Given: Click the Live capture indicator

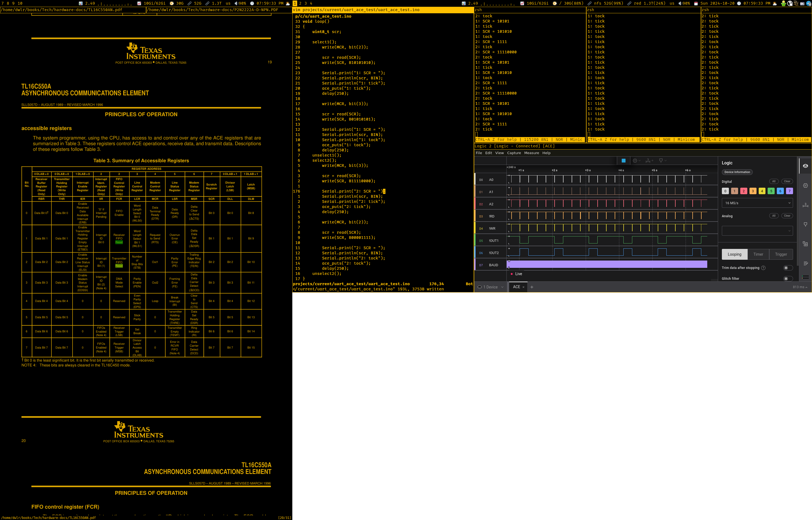Looking at the screenshot, I should 516,274.
